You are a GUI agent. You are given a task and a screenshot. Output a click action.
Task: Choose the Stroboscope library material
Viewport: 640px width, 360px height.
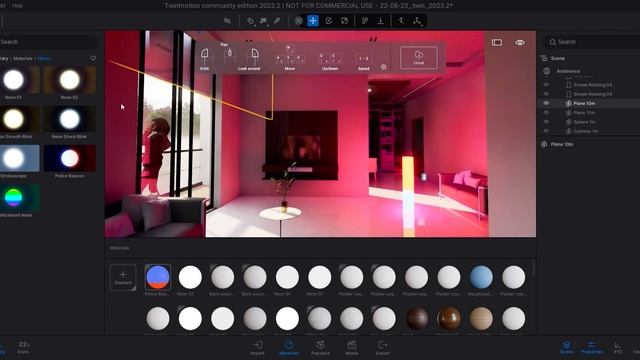14,158
